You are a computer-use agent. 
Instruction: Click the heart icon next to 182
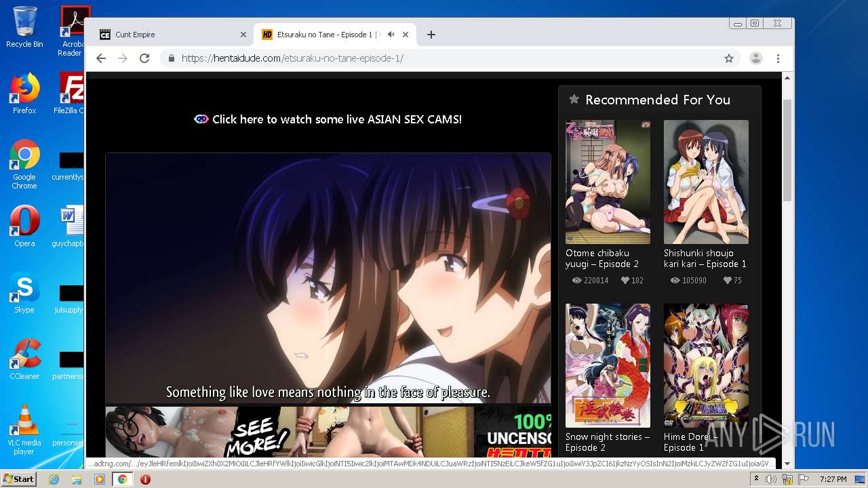coord(625,281)
